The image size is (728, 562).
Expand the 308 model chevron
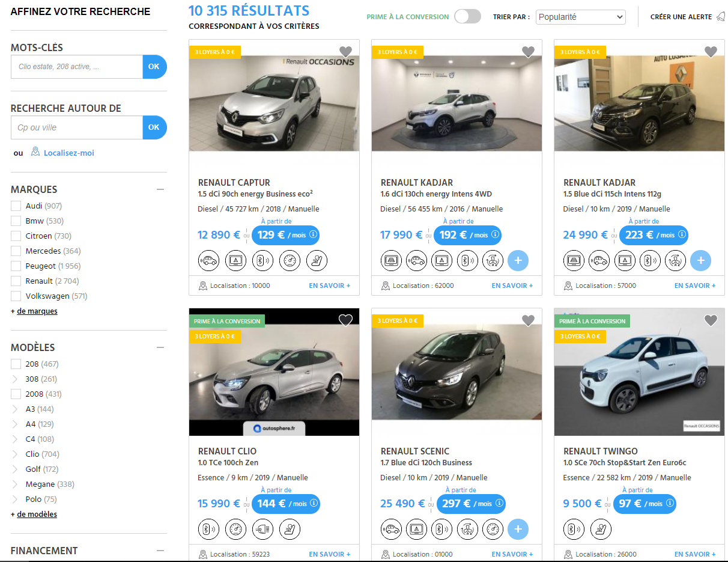15,379
